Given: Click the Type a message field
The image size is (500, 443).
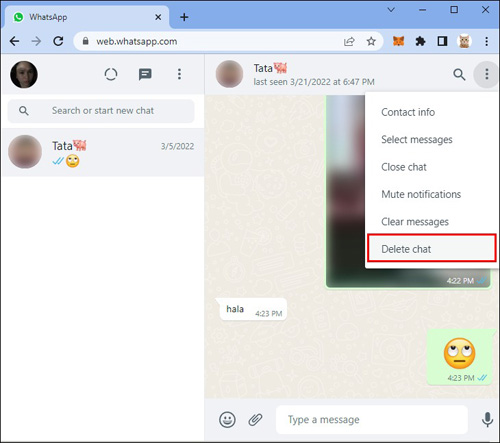Looking at the screenshot, I should coord(372,420).
